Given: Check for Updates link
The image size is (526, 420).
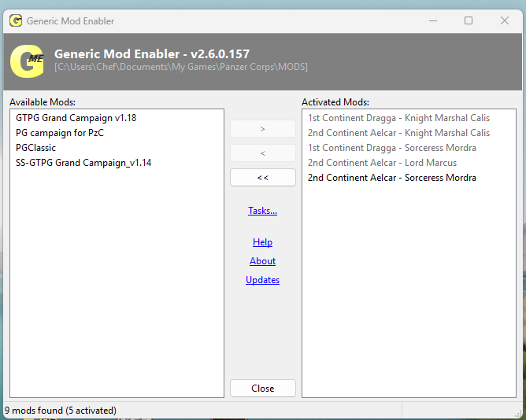Looking at the screenshot, I should click(x=263, y=279).
